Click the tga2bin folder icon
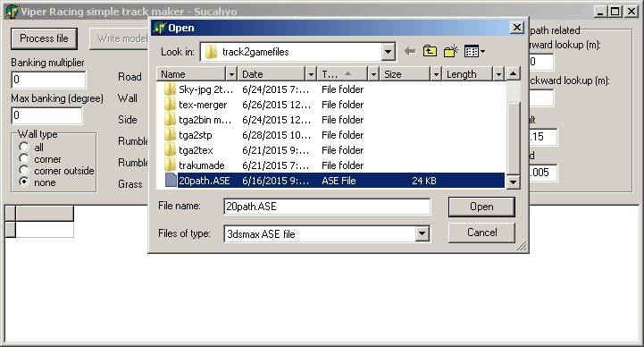This screenshot has width=644, height=347. point(170,120)
